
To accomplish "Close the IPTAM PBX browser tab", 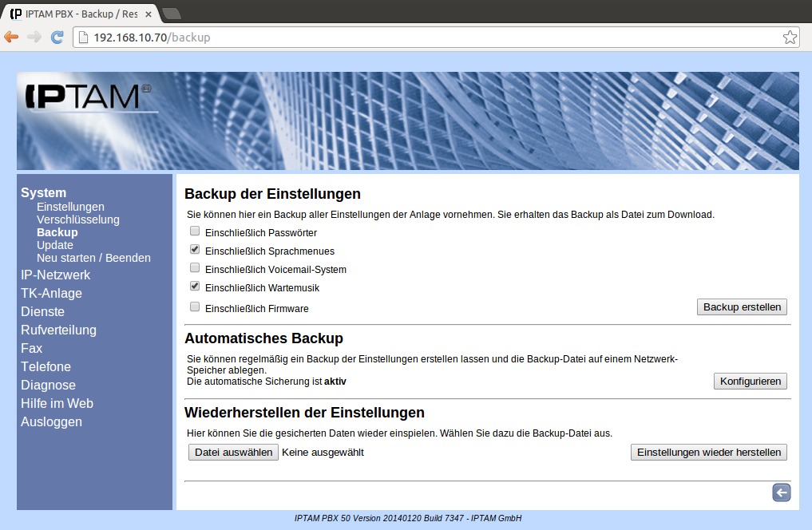I will click(x=149, y=14).
